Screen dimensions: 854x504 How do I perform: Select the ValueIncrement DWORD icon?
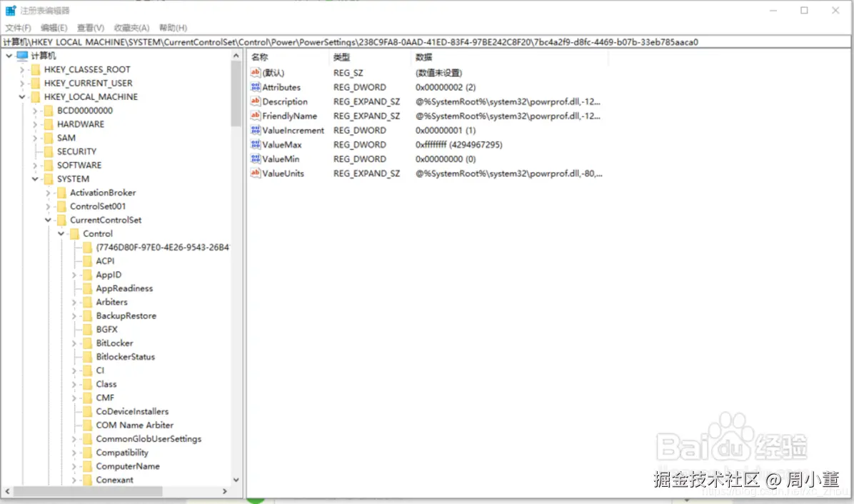(x=256, y=130)
